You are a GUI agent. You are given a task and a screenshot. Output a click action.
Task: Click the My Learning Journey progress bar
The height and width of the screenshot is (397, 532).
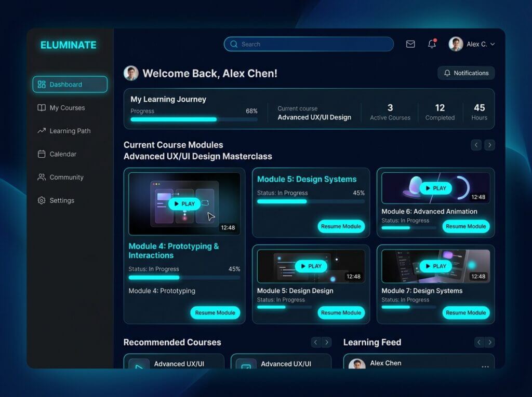pos(194,119)
